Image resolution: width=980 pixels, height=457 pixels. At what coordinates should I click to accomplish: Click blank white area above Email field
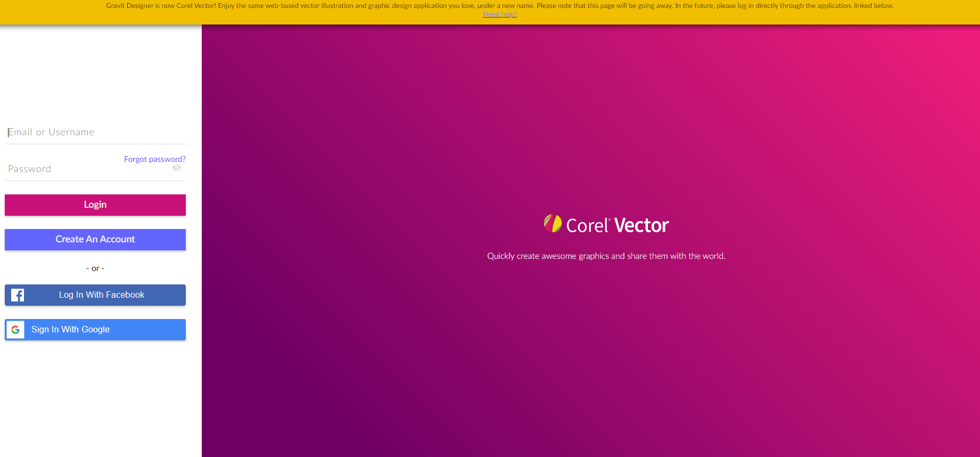[95, 75]
